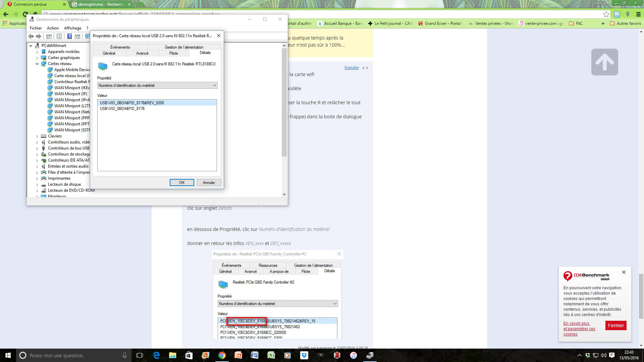Click Fermer on the cookie notice
The width and height of the screenshot is (644, 362).
(616, 325)
